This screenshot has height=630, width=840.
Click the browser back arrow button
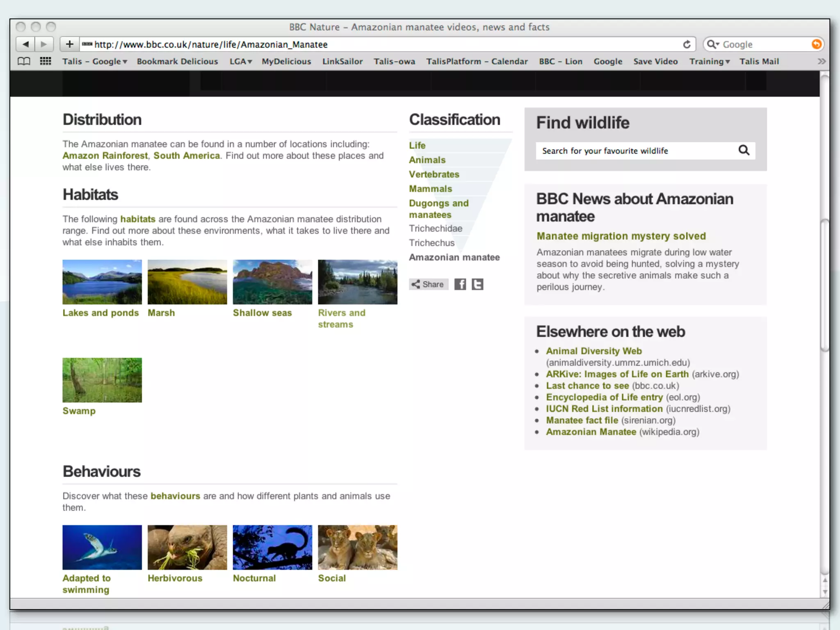pos(25,44)
